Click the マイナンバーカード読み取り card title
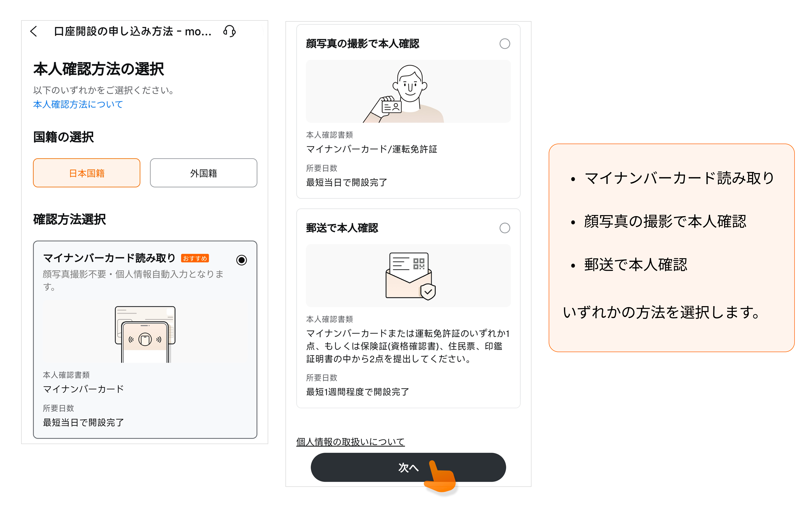The image size is (812, 508). point(109,258)
